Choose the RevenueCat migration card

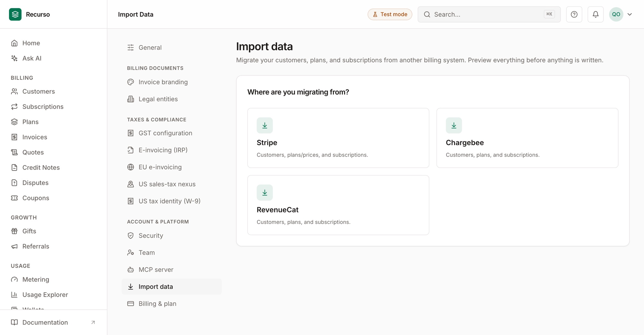point(338,205)
